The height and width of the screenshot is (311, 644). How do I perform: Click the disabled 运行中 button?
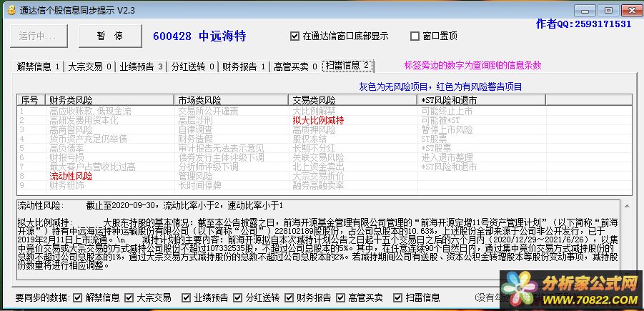coord(39,36)
